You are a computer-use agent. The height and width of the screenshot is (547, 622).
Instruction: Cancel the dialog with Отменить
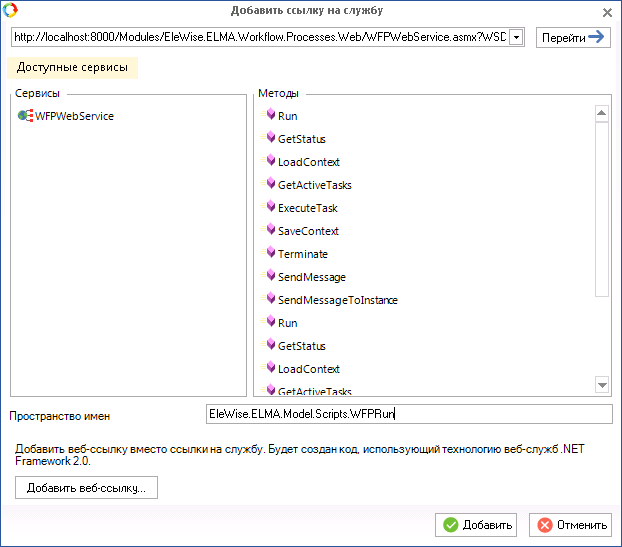(572, 525)
